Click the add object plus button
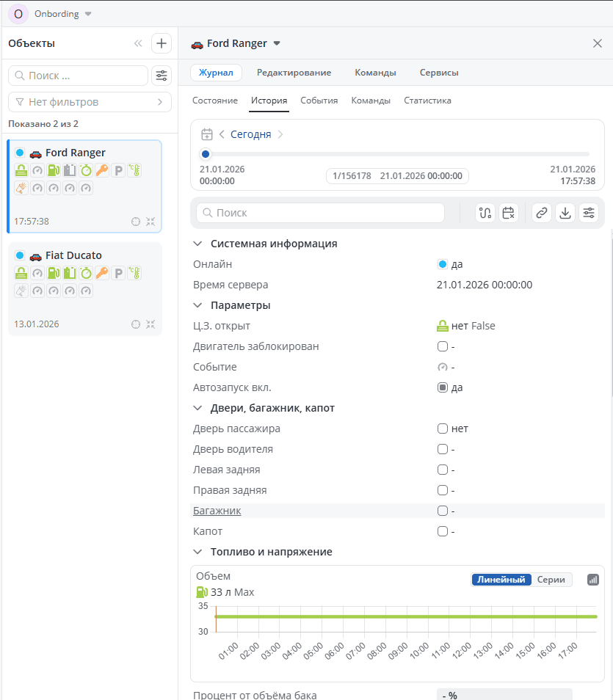Viewport: 613px width, 700px height. pyautogui.click(x=161, y=43)
